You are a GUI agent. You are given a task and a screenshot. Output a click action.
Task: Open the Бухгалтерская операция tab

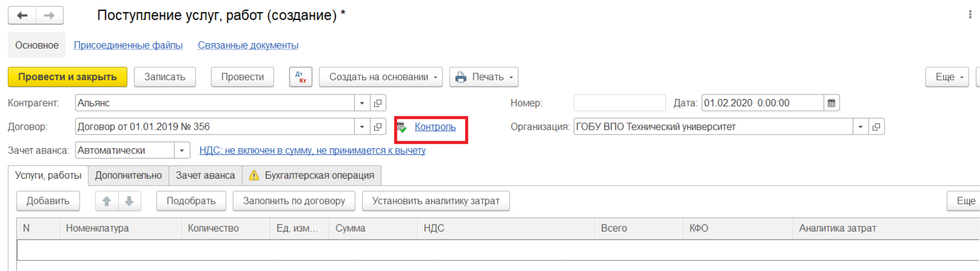(312, 176)
